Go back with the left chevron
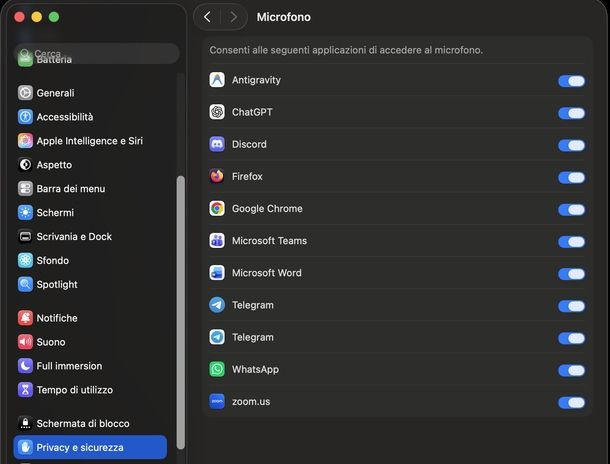Screen dimensions: 610x464 click(x=207, y=17)
